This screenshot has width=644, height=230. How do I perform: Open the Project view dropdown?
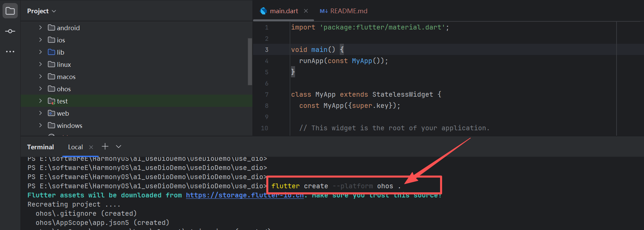pyautogui.click(x=41, y=11)
